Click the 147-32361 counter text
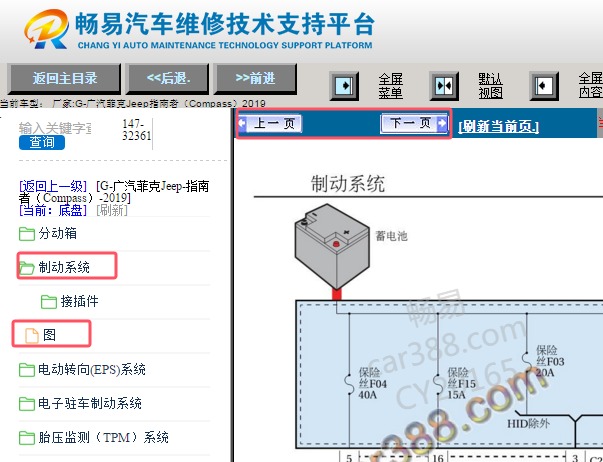Viewport: 603px width, 462px height. click(137, 130)
